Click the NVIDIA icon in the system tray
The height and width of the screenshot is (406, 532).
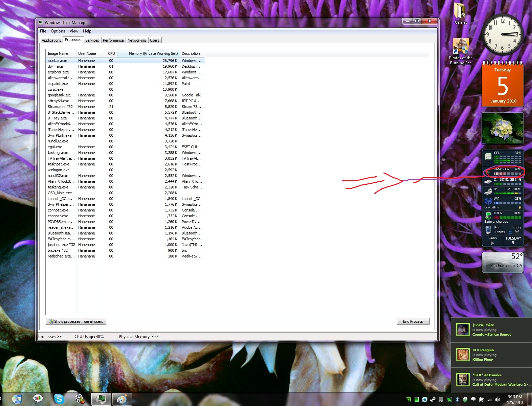409,400
